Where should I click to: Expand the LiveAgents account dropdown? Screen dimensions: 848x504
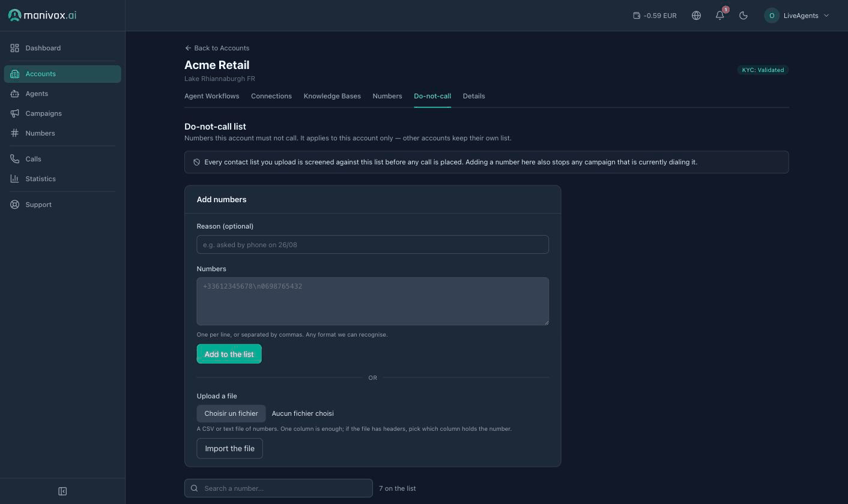(x=826, y=16)
